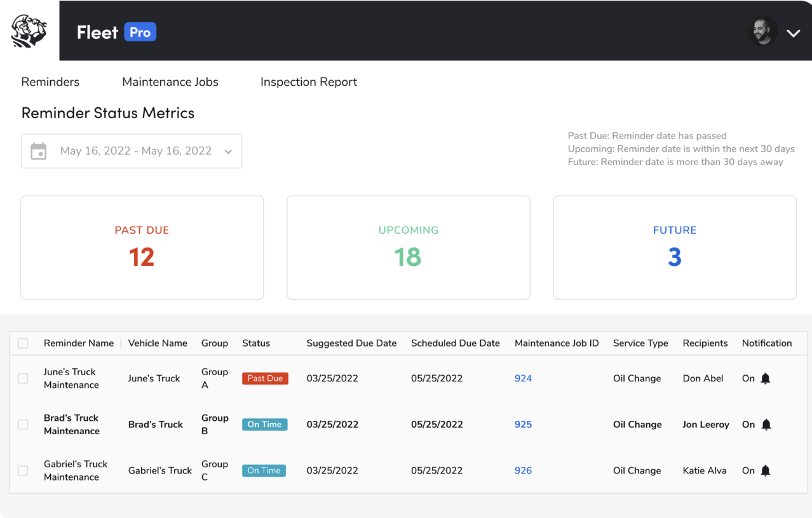Screen dimensions: 812x518
Task: Click the Past Due 12 metric card
Action: coord(142,248)
